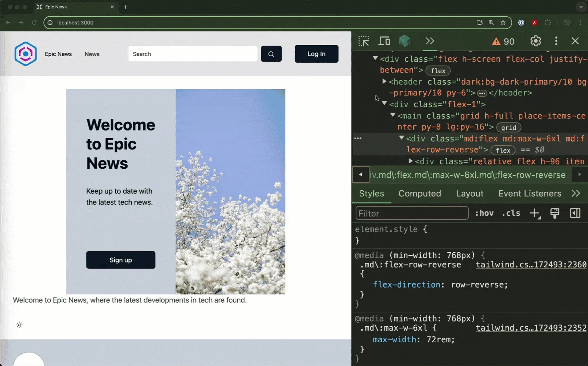Edit the max-width property name

click(394, 340)
